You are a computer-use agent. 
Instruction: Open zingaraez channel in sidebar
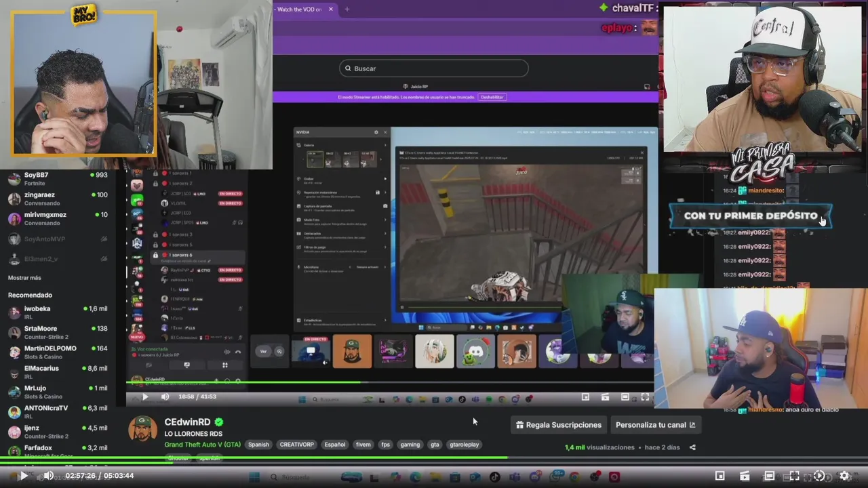[x=58, y=199]
